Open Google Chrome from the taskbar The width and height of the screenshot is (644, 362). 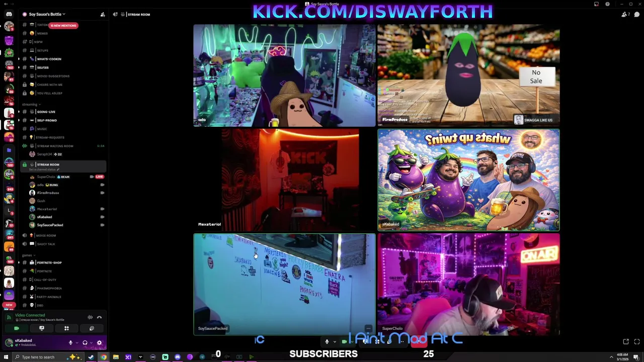tap(103, 357)
